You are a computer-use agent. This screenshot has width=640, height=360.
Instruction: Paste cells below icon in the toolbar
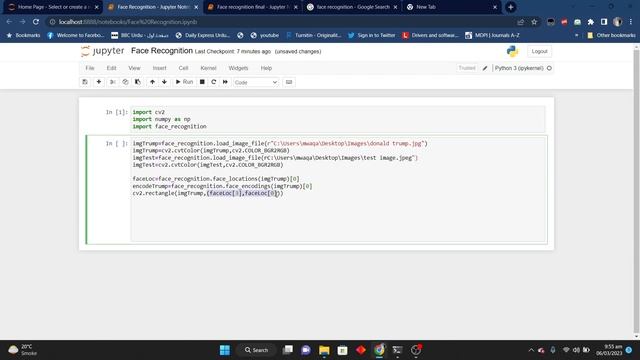(138, 82)
